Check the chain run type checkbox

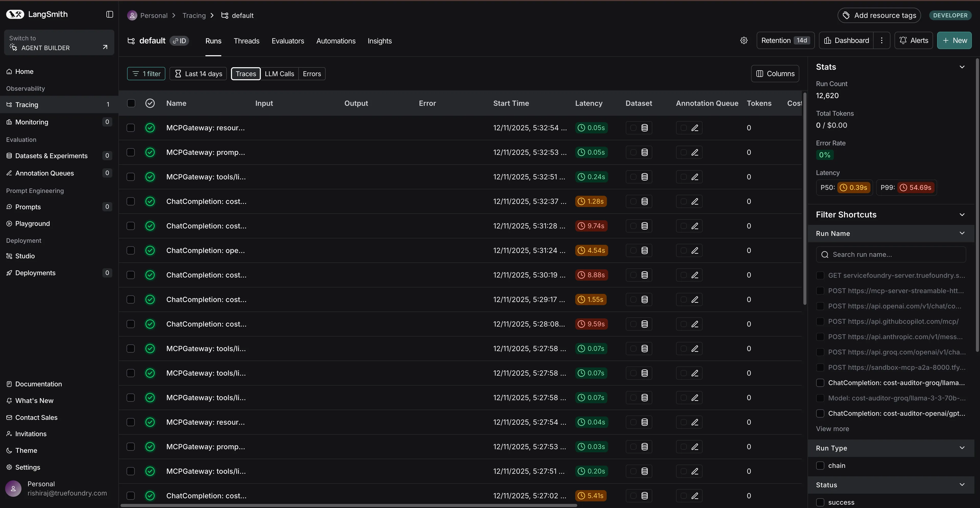820,465
